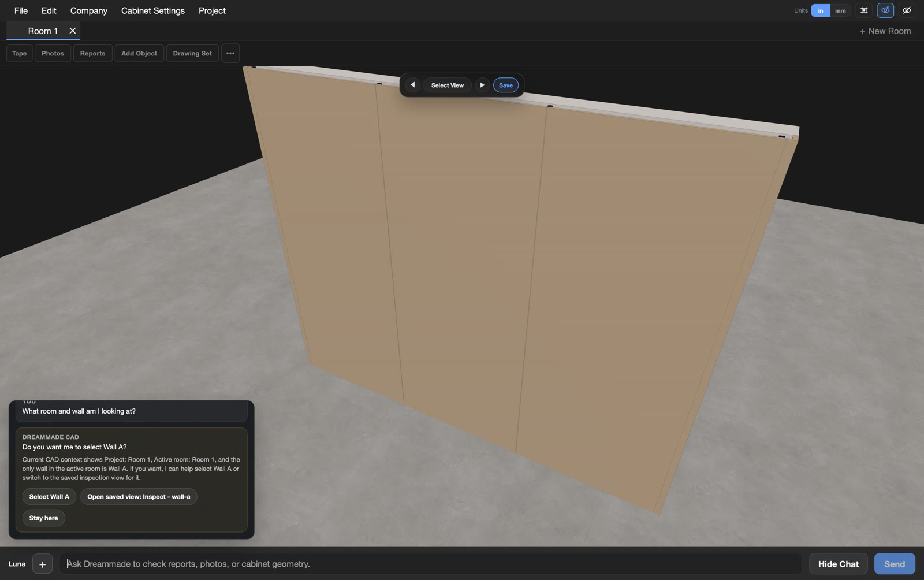Screen dimensions: 924x580
Task: Click the 'Do you want me to select Wall A?' heading
Action: pyautogui.click(x=74, y=447)
